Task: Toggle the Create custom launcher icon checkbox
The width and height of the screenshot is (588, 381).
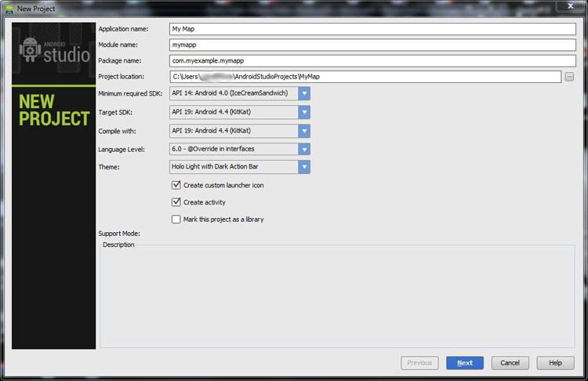Action: [176, 185]
